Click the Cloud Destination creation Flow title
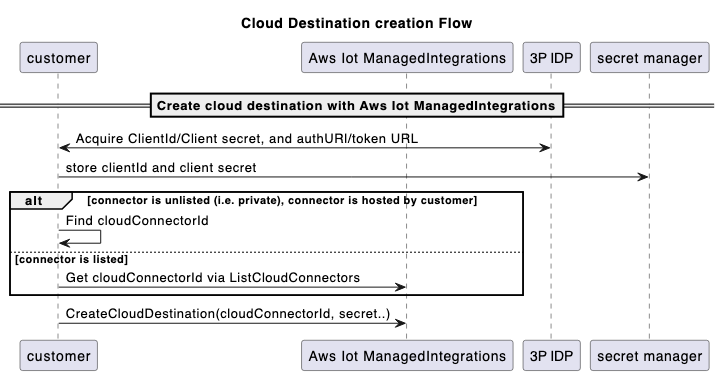The height and width of the screenshot is (376, 721). click(x=356, y=23)
